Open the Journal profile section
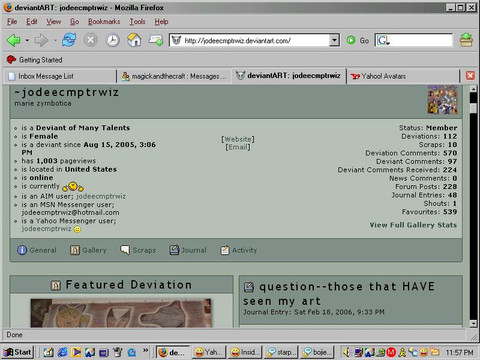 (x=188, y=250)
